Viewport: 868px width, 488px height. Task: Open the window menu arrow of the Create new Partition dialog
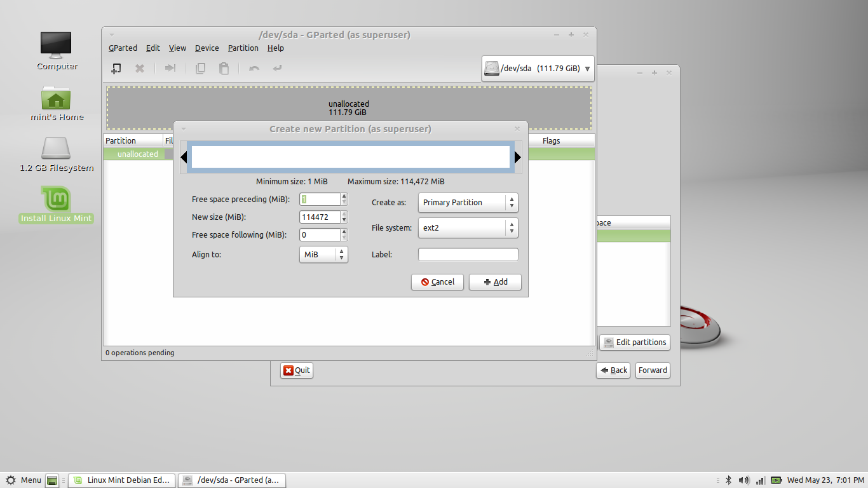tap(184, 128)
